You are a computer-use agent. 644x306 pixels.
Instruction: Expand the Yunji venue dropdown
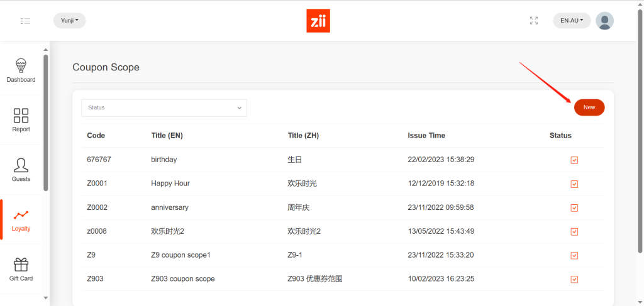coord(69,21)
